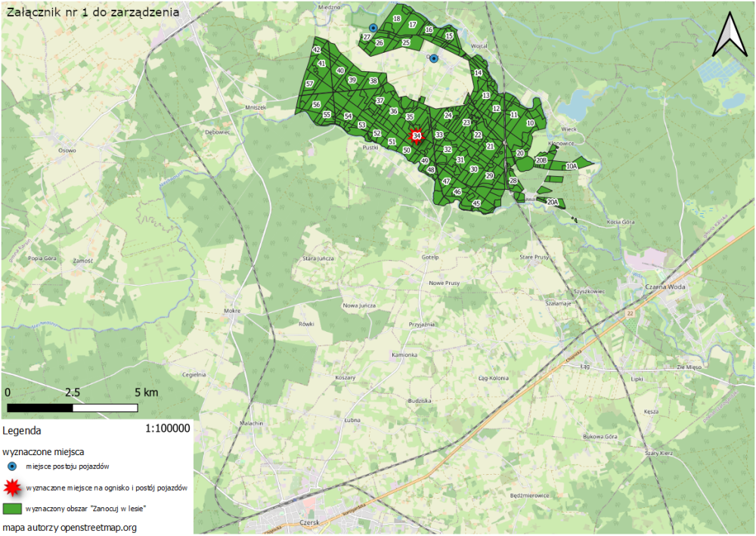The width and height of the screenshot is (756, 536).
Task: Select forest section label 20B
Action: point(541,161)
